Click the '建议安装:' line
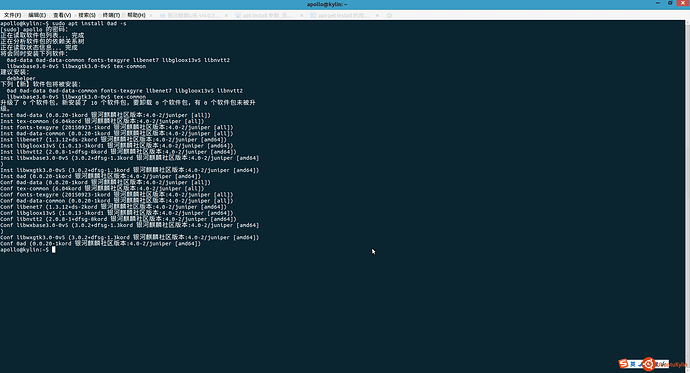The height and width of the screenshot is (373, 690). point(15,72)
